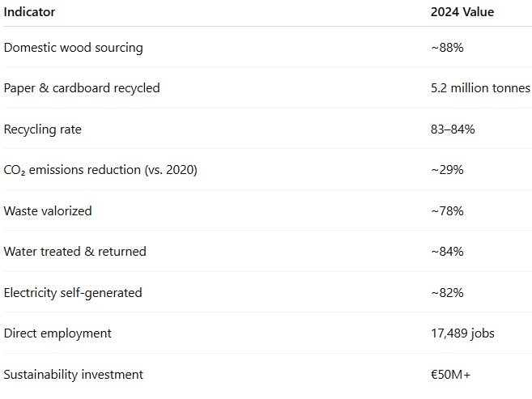Image resolution: width=532 pixels, height=399 pixels.
Task: Select the Waste valorized row label
Action: click(48, 210)
